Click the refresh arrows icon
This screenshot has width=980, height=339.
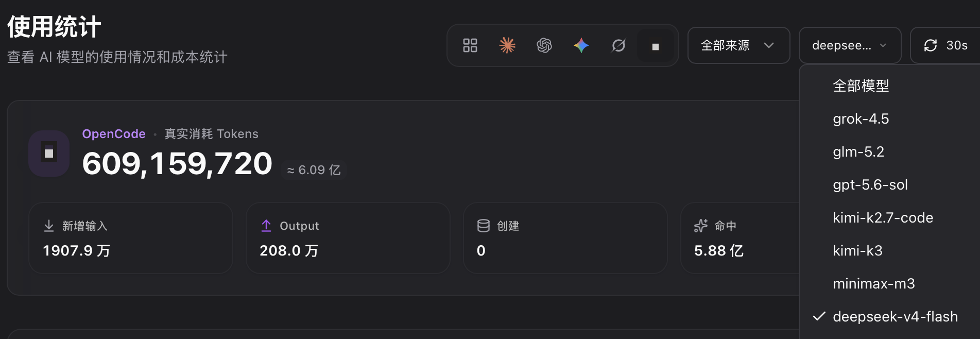(931, 45)
